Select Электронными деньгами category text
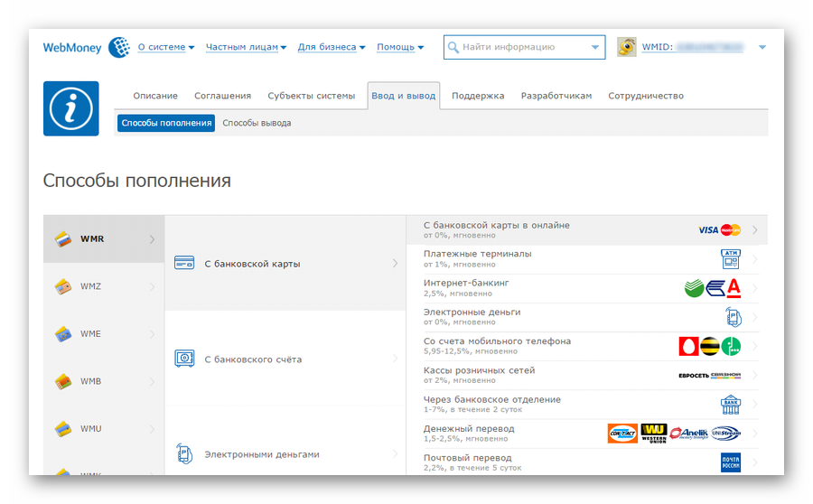Image resolution: width=813 pixels, height=504 pixels. 262,454
